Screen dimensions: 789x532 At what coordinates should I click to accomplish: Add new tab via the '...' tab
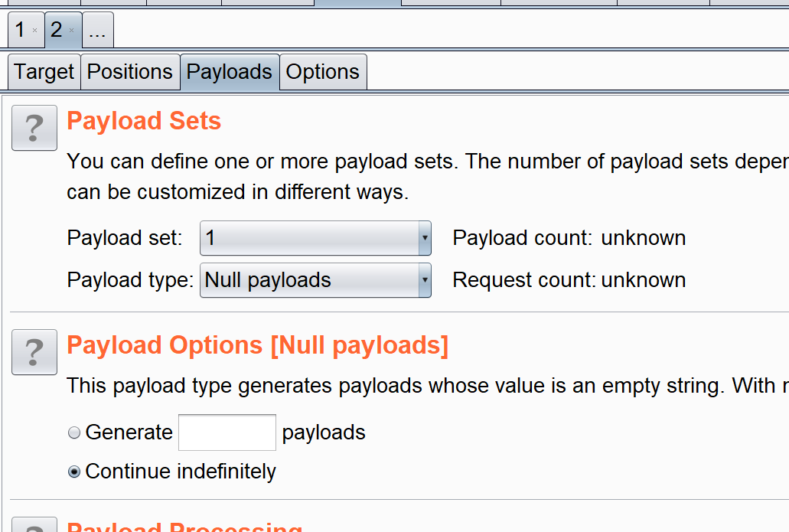pyautogui.click(x=97, y=31)
